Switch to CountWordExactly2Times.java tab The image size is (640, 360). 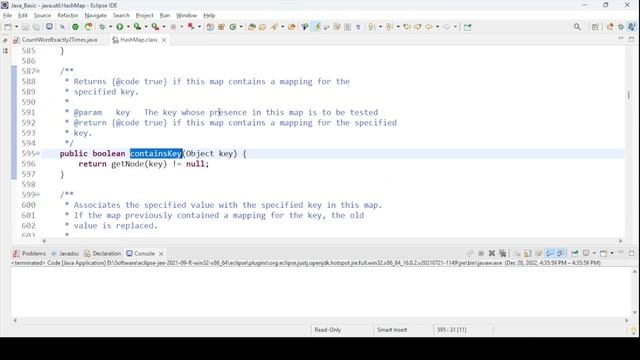[x=56, y=40]
